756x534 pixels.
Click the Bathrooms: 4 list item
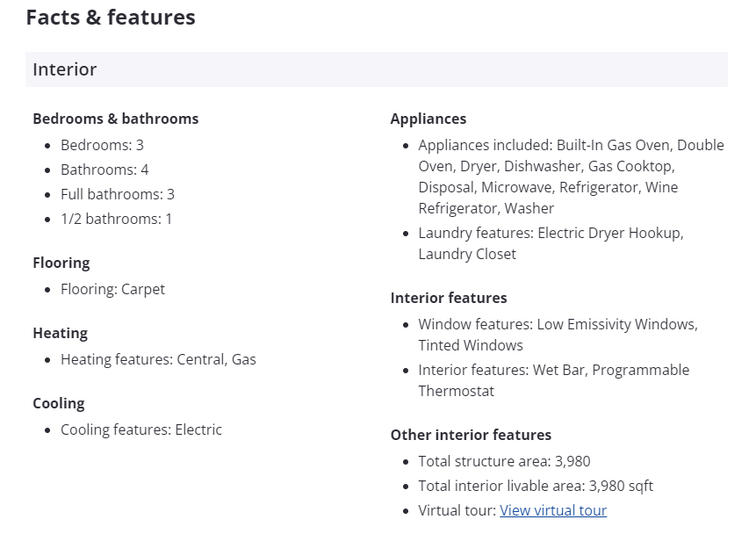pos(104,170)
